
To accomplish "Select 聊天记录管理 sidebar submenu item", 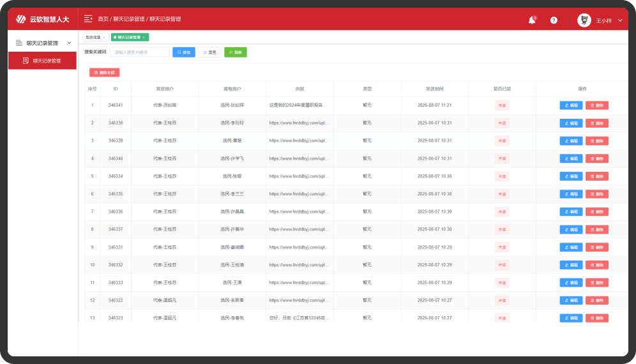I will 47,61.
